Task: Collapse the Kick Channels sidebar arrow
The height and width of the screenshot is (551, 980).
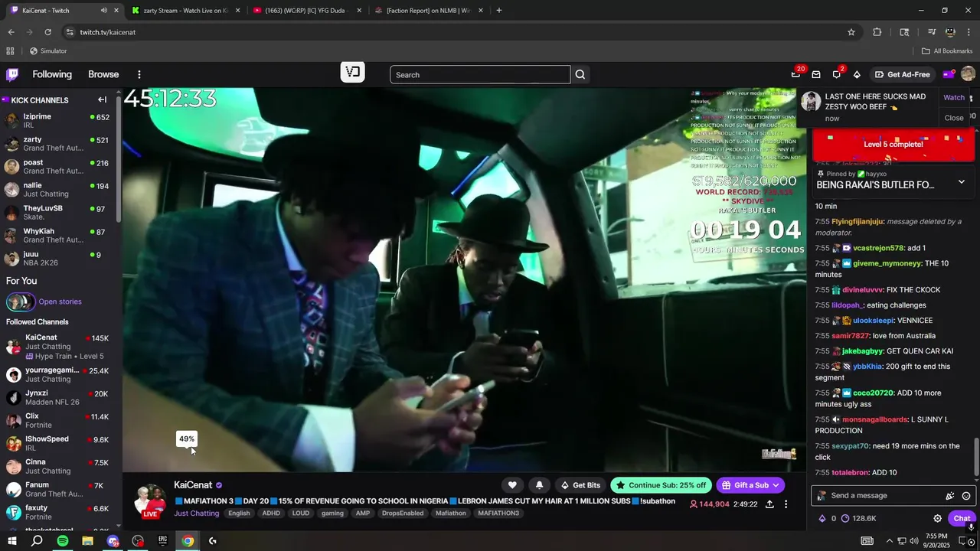Action: click(102, 99)
